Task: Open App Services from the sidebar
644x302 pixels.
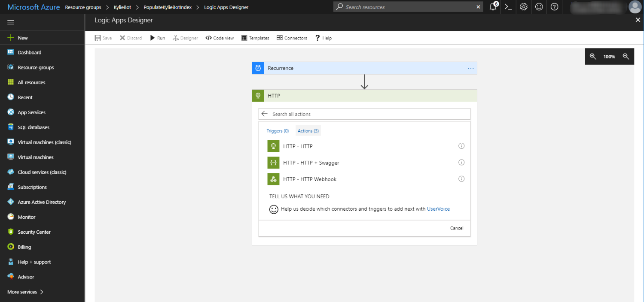Action: pyautogui.click(x=31, y=112)
